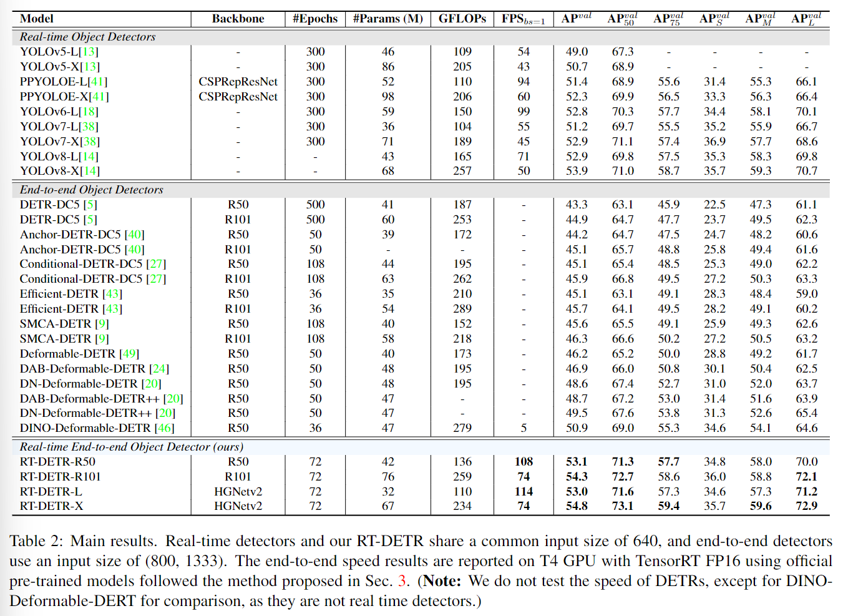Click citation [14] after YOLOv8-L

[89, 157]
